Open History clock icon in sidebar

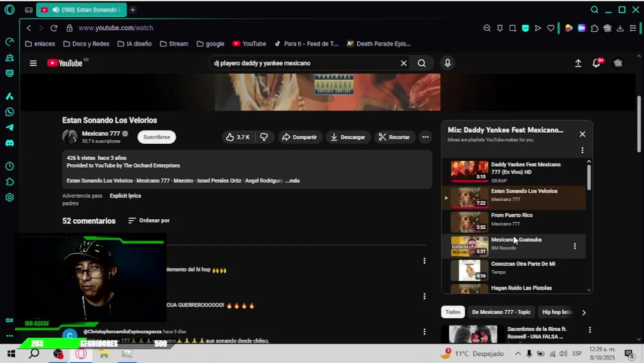tap(9, 166)
